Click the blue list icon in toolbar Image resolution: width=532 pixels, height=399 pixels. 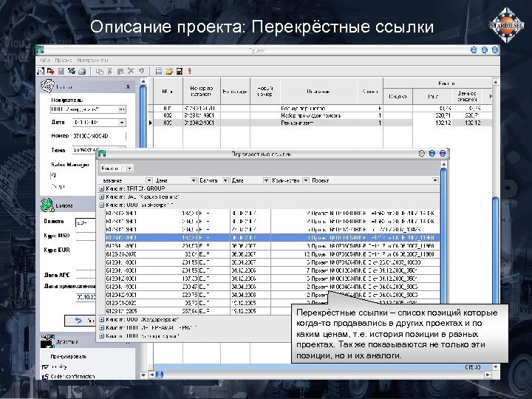tap(158, 71)
